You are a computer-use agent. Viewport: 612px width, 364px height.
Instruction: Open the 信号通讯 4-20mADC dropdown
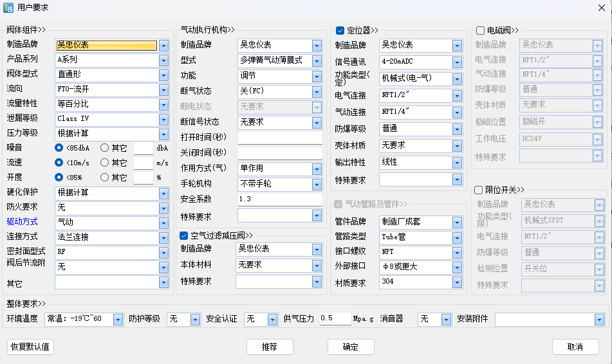coord(457,62)
